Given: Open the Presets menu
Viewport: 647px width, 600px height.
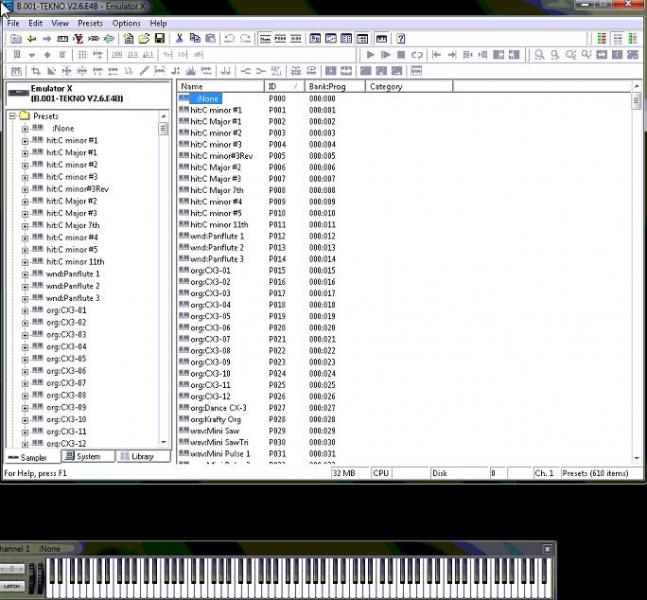Looking at the screenshot, I should (90, 23).
